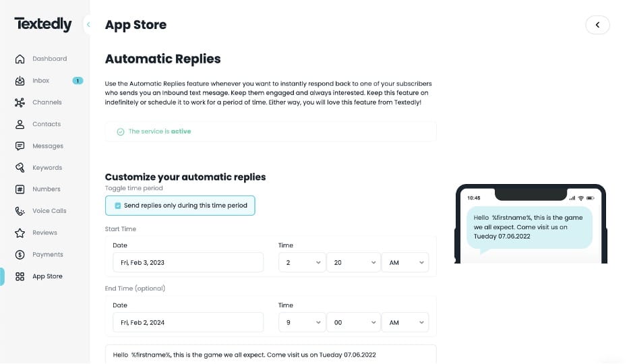Click the End Time date field
The image size is (631, 364).
(x=187, y=323)
